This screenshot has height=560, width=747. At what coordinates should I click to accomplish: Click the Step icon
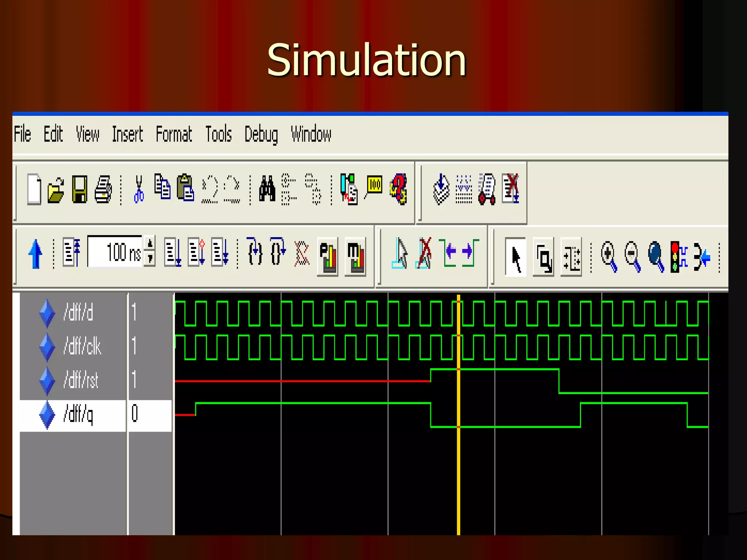click(x=255, y=251)
